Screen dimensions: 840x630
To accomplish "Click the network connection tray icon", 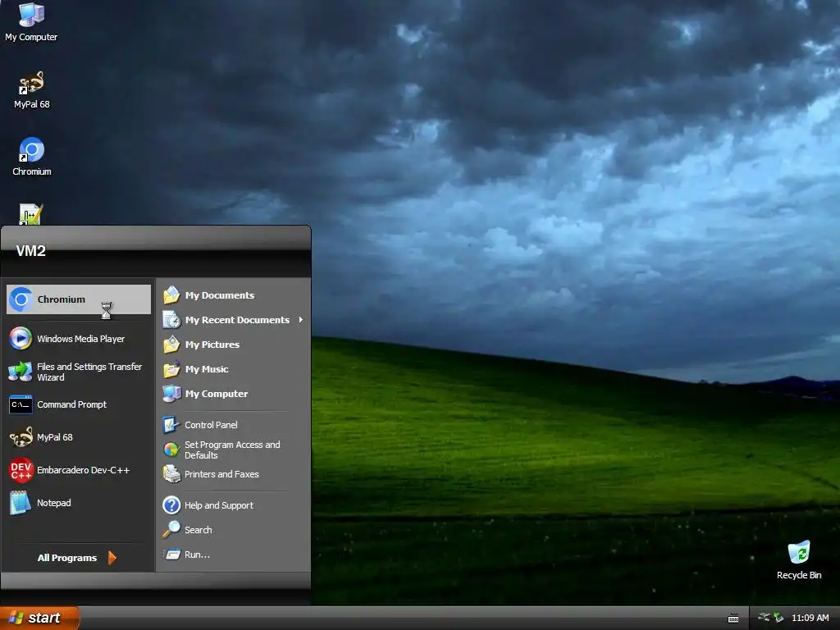I will pos(764,617).
